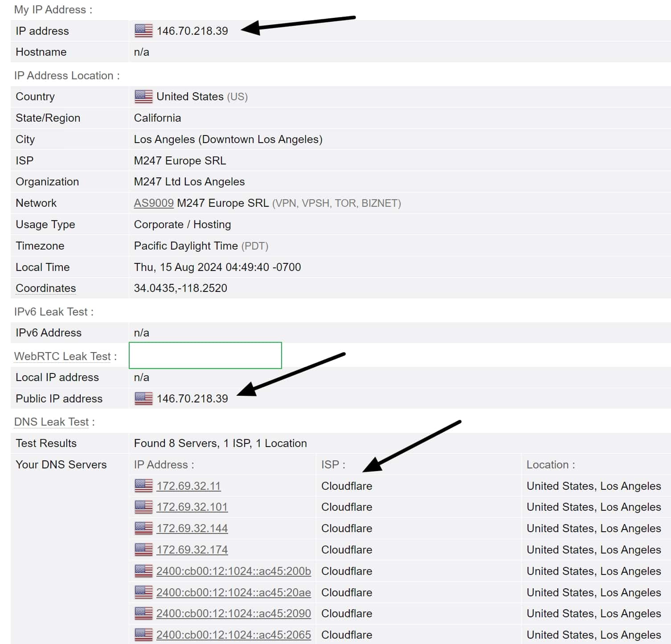
Task: Click the ISP column header
Action: pos(333,464)
